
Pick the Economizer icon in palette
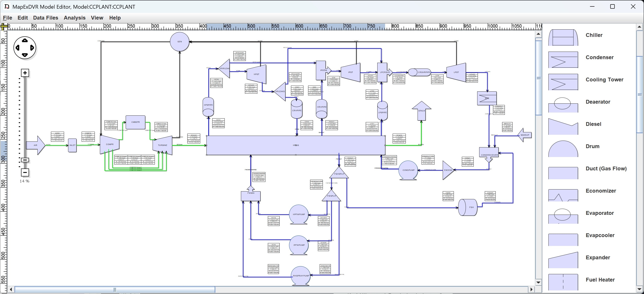click(563, 195)
